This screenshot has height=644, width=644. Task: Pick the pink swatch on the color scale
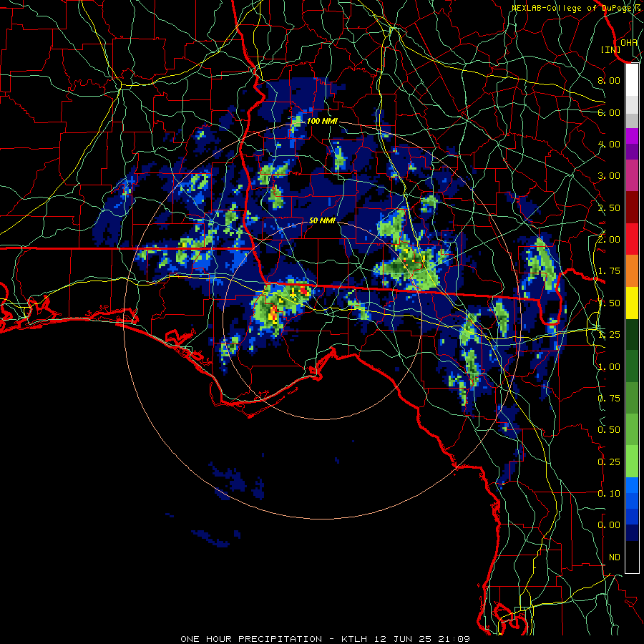[632, 176]
